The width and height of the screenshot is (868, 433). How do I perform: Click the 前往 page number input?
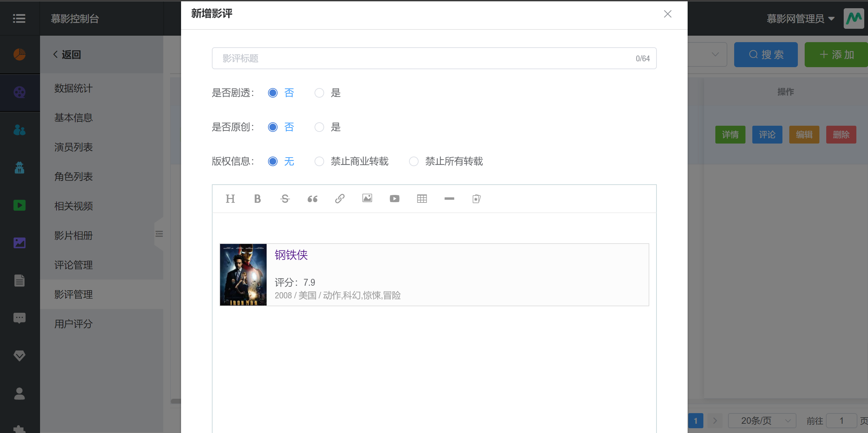tap(841, 421)
